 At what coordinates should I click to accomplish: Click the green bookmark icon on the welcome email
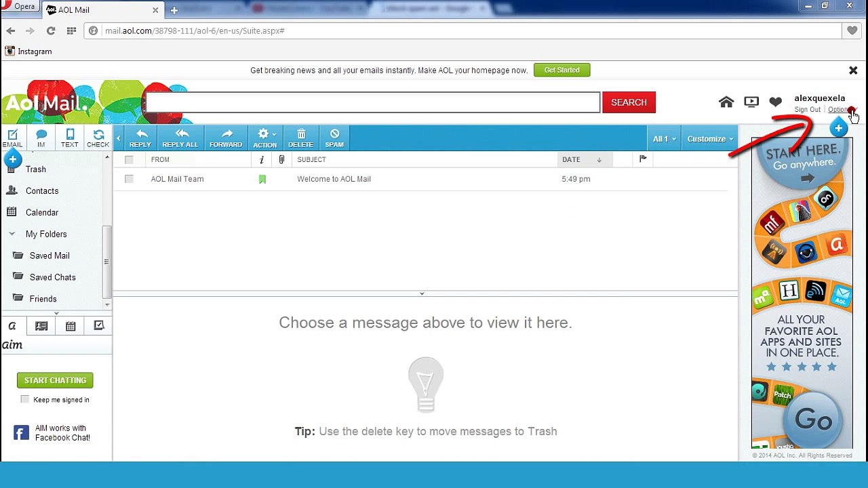pos(262,179)
